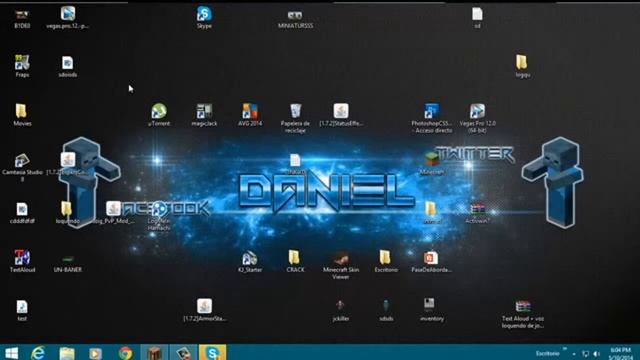The width and height of the screenshot is (640, 360).
Task: Open the sdsosds document icon
Action: tap(68, 63)
